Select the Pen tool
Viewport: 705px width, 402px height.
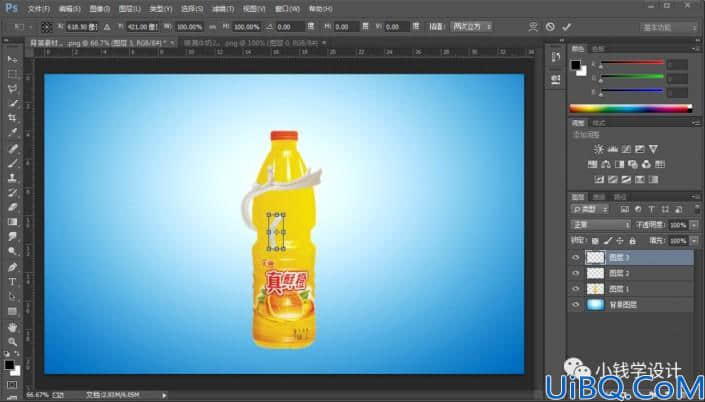click(x=12, y=267)
